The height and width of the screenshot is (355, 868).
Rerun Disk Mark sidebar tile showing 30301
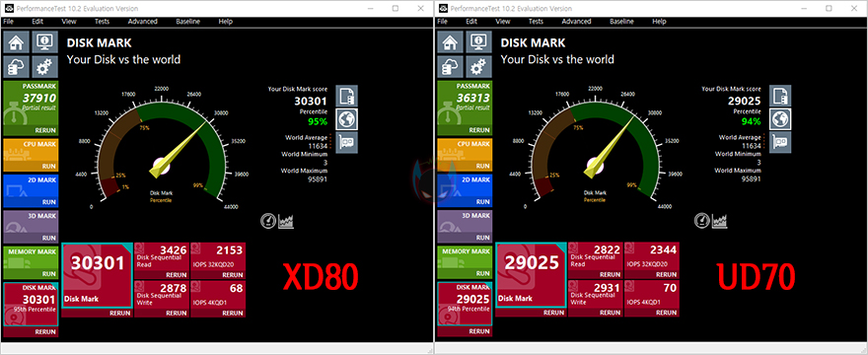tap(45, 331)
